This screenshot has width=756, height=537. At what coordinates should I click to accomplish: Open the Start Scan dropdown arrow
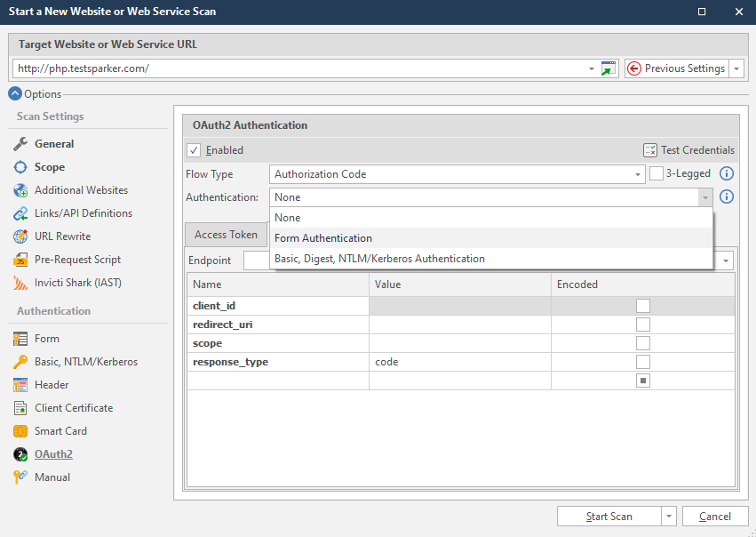coord(668,517)
